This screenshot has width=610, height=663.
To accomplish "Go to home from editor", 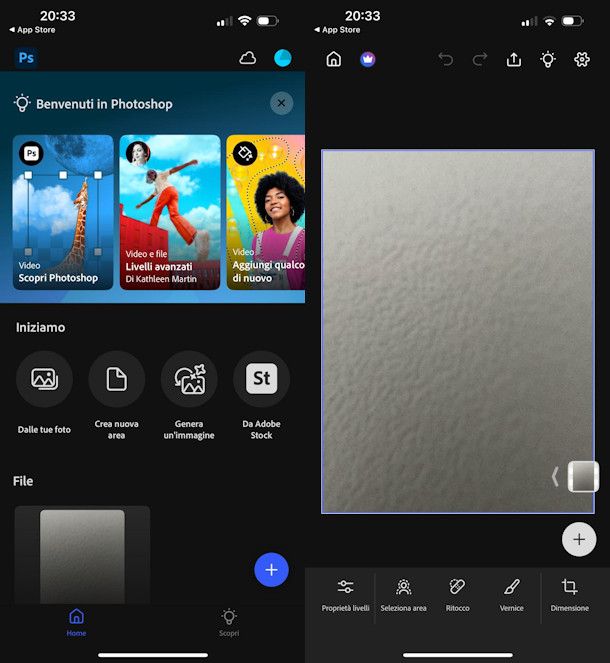I will click(x=334, y=59).
